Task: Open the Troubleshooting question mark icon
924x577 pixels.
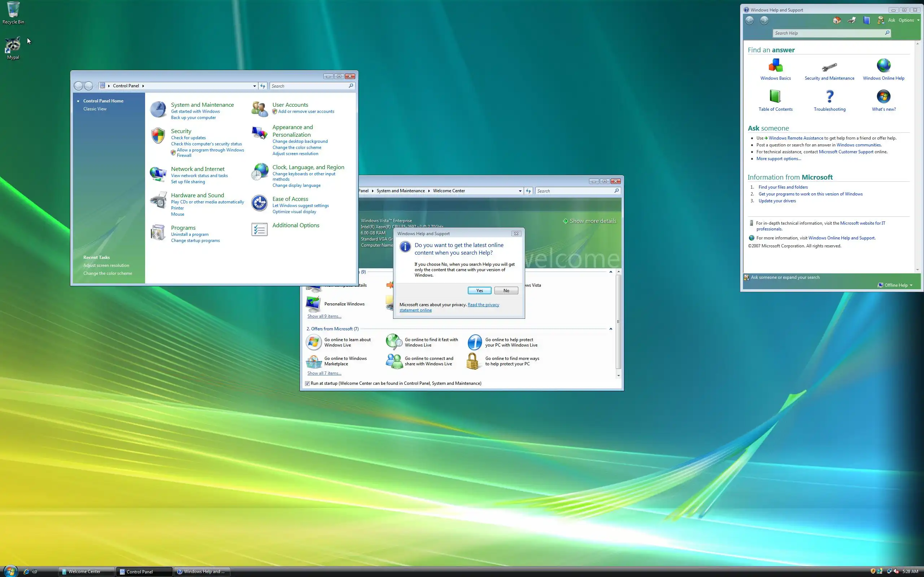Action: (x=829, y=97)
